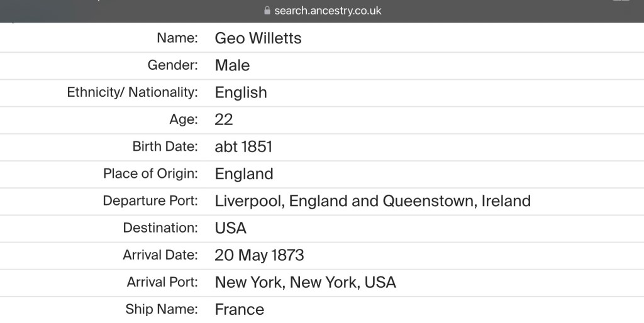This screenshot has width=644, height=323.
Task: Select the Ethnicity/ Nationality label
Action: 132,92
